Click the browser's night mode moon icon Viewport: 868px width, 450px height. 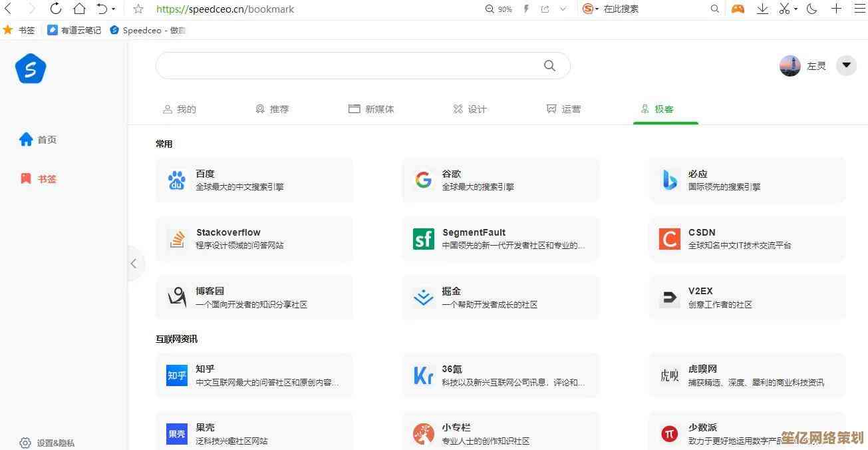coord(811,9)
